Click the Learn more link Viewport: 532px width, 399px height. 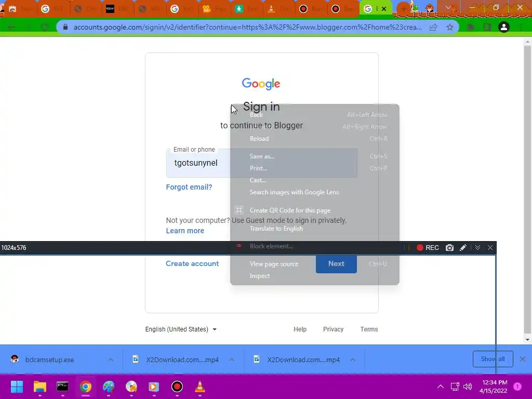[185, 231]
